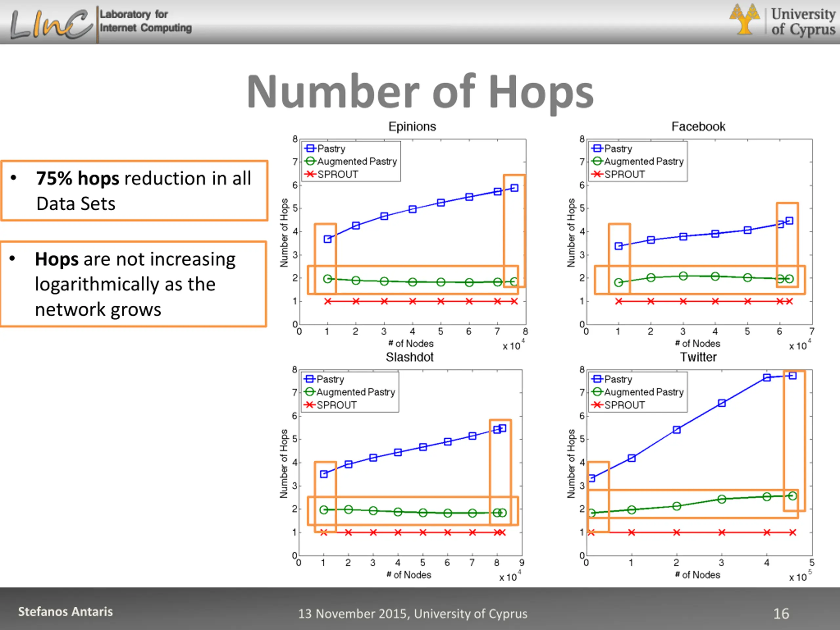Screen dimensions: 840x630
Task: Click the '# of Nodes' axis label under Facebook
Action: tap(698, 343)
